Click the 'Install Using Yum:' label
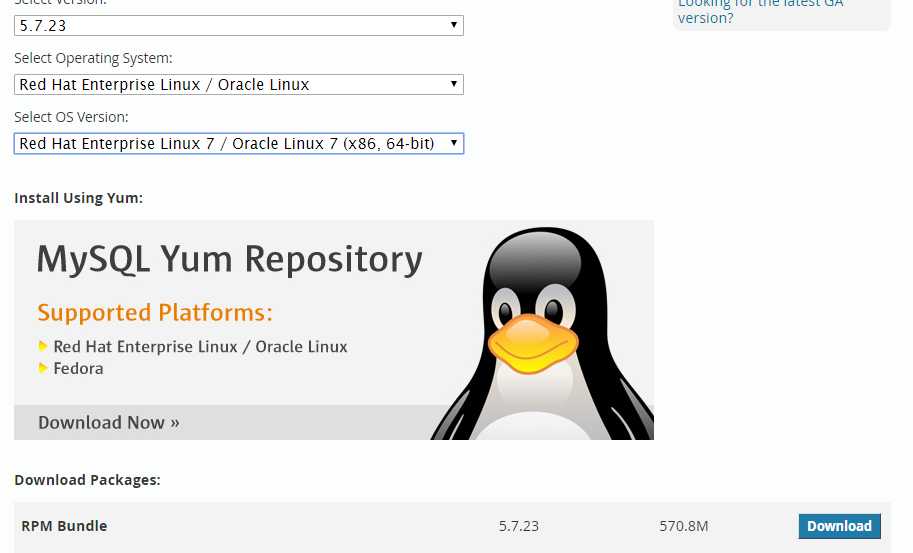Screen dimensions: 913x553 tap(79, 198)
